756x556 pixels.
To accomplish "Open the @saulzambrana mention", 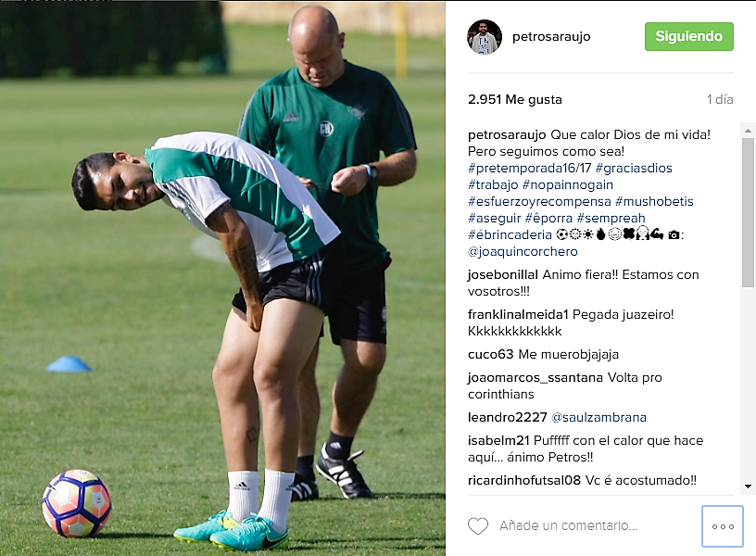I will [x=598, y=417].
